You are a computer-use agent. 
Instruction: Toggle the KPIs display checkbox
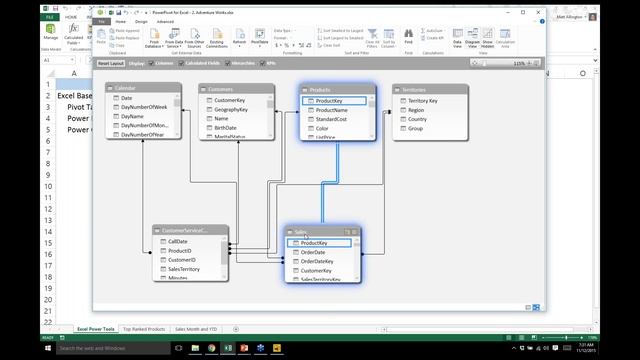tap(262, 63)
